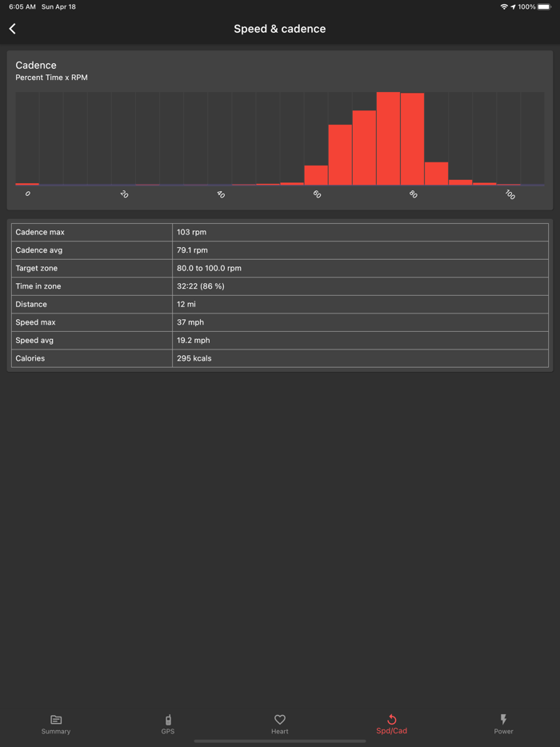Tap the 6:05 AM clock

pyautogui.click(x=22, y=6)
